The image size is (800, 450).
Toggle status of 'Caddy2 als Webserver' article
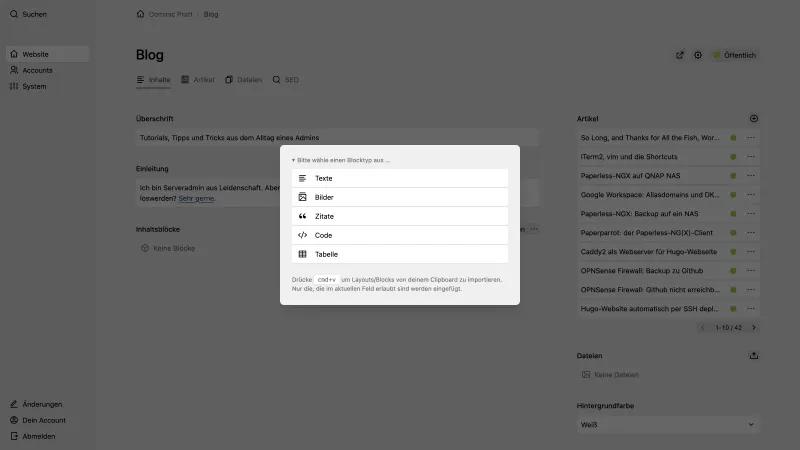(733, 252)
